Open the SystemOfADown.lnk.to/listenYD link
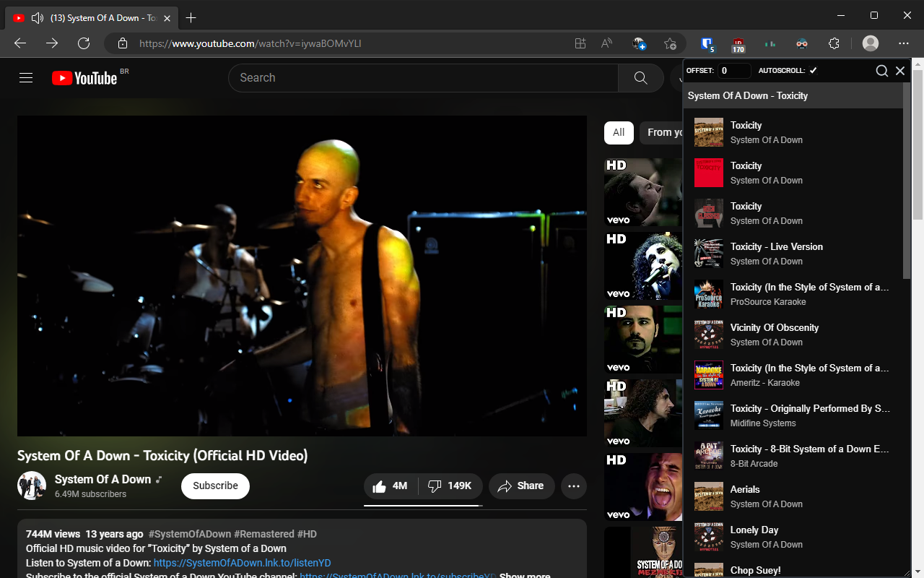Screen dimensions: 924x578 [x=243, y=563]
